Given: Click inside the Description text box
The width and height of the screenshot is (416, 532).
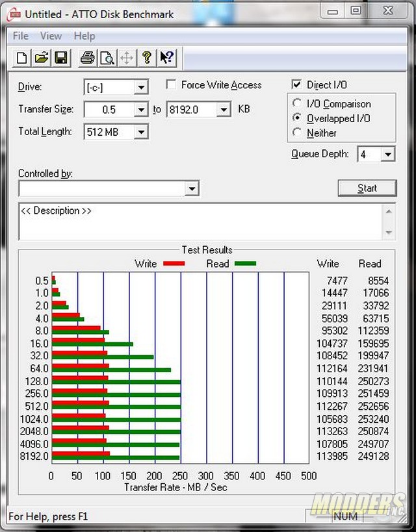Looking at the screenshot, I should tap(201, 222).
